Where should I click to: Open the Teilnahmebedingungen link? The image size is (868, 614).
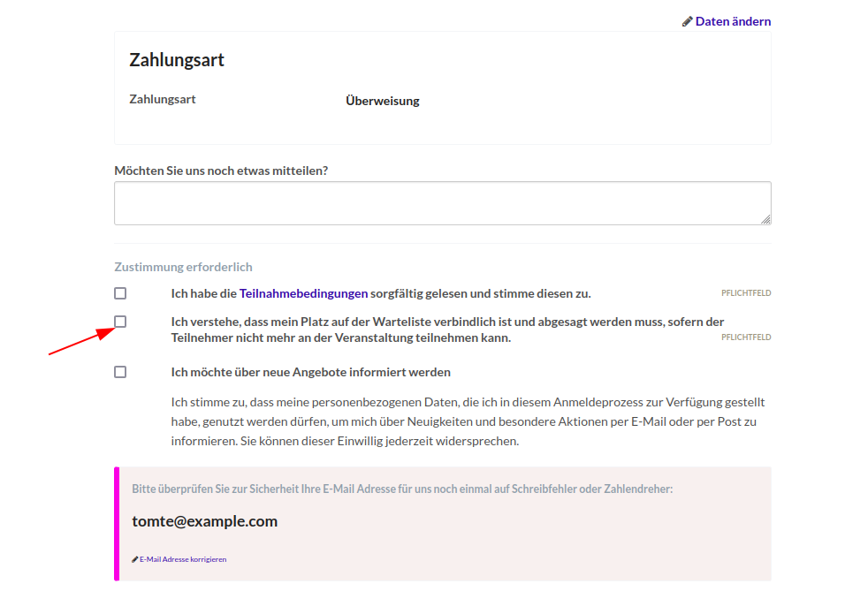tap(303, 293)
